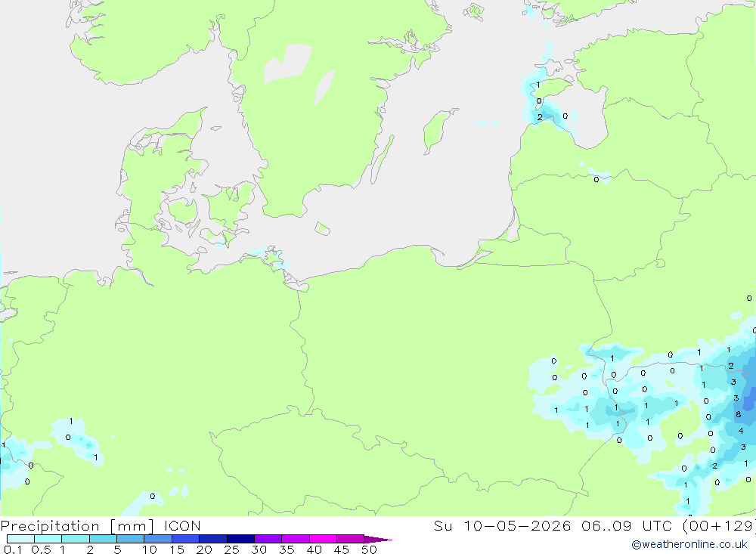Pick the 45–50 mm legend color swatch
The height and width of the screenshot is (554, 756).
pos(351,539)
